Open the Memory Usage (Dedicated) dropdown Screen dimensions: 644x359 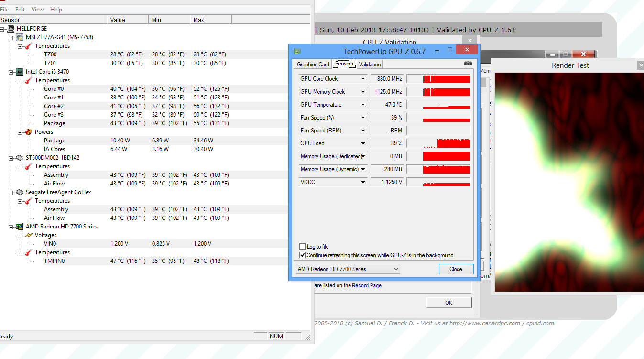tap(363, 156)
